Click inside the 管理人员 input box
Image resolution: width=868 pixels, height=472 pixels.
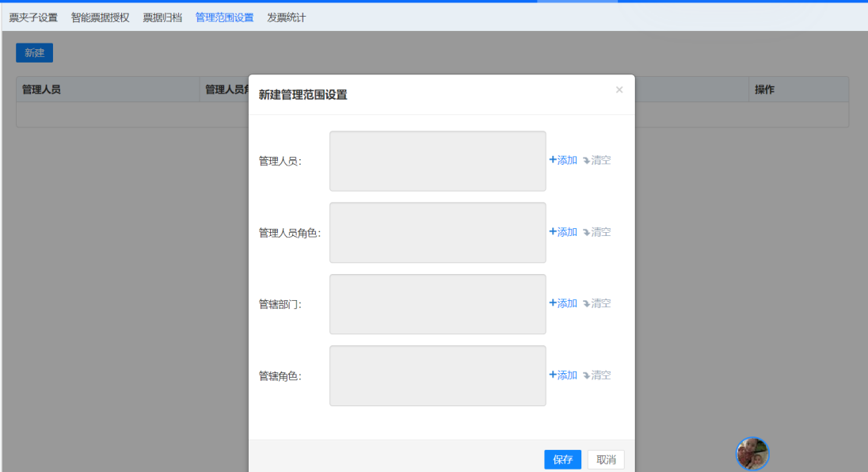click(x=437, y=161)
